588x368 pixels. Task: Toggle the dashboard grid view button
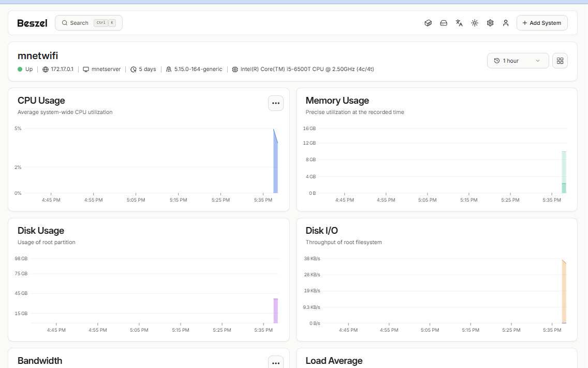coord(560,61)
